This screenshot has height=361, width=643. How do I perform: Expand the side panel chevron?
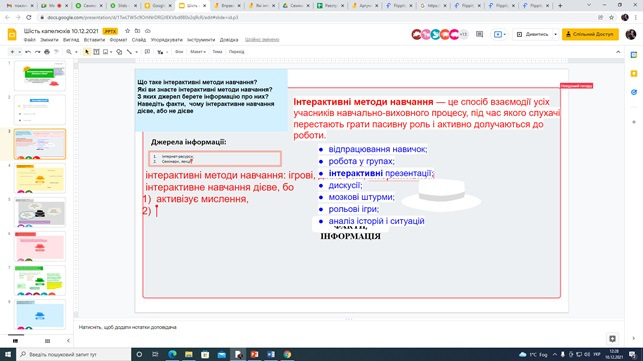coord(634,338)
